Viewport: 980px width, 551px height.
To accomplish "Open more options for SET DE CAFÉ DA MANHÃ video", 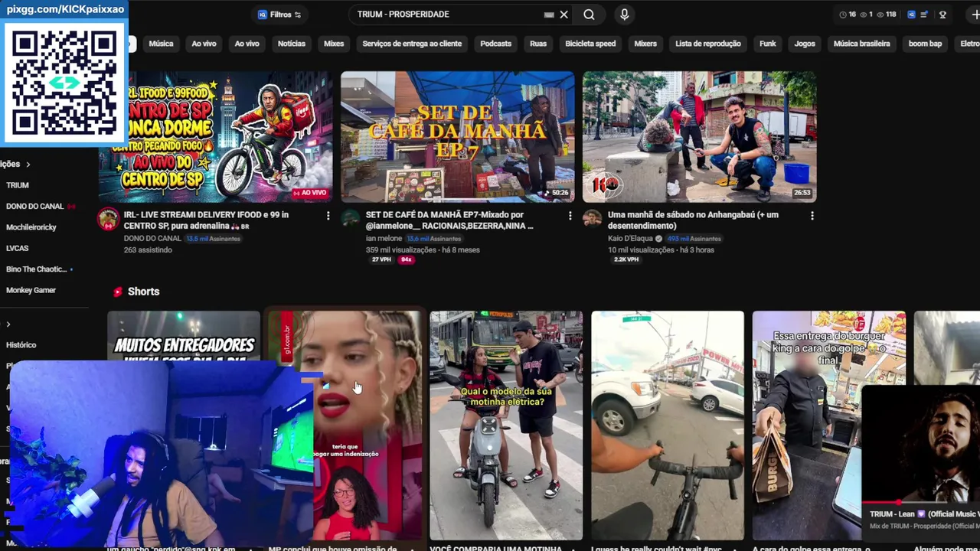I will tap(570, 216).
